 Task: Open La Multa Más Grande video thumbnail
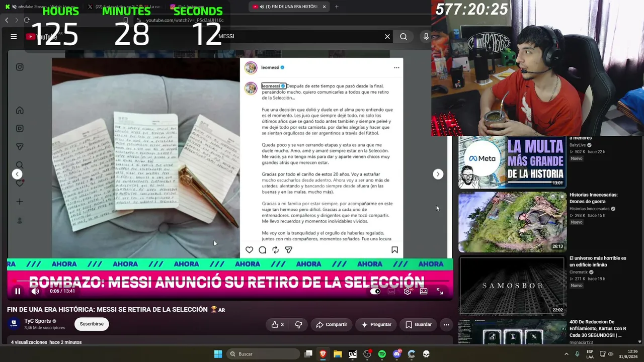click(512, 162)
